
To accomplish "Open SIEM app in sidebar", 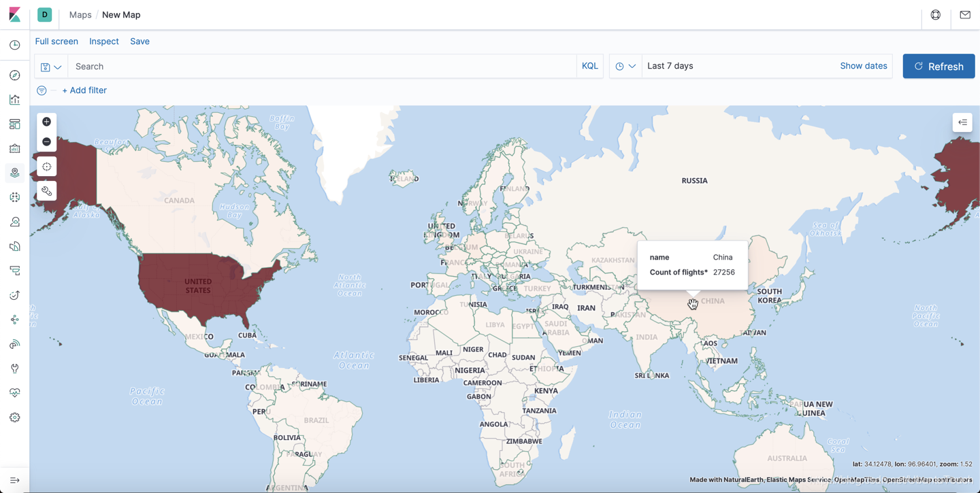I will coord(15,344).
